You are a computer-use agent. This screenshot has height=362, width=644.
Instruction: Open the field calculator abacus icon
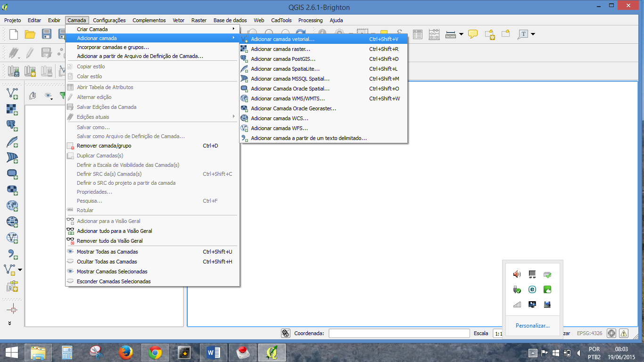[434, 34]
